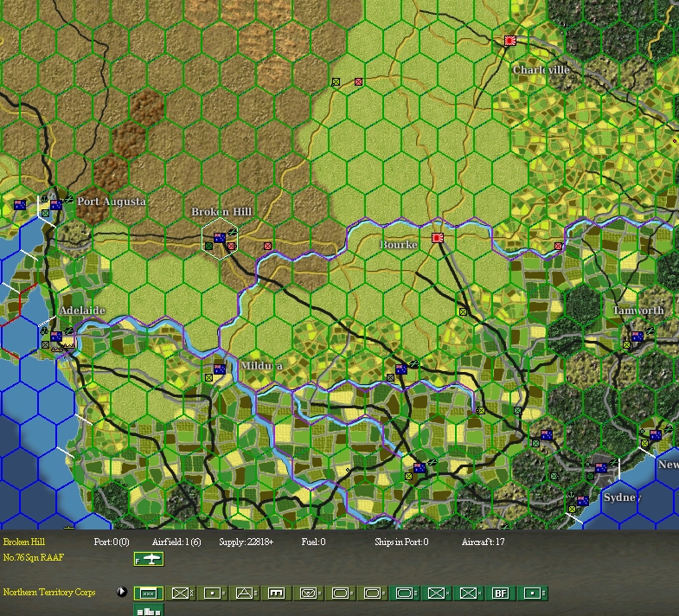Click the Broken Hill airfield symbol
679x616 pixels.
click(x=233, y=233)
